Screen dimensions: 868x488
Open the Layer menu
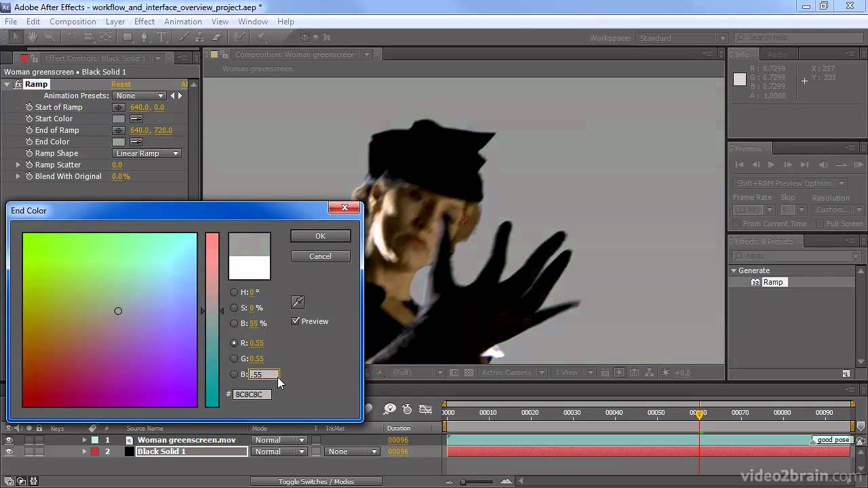[x=115, y=21]
